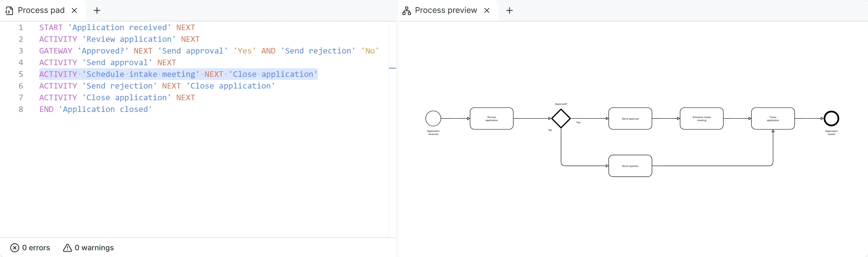Click the warnings triangle icon

point(68,248)
